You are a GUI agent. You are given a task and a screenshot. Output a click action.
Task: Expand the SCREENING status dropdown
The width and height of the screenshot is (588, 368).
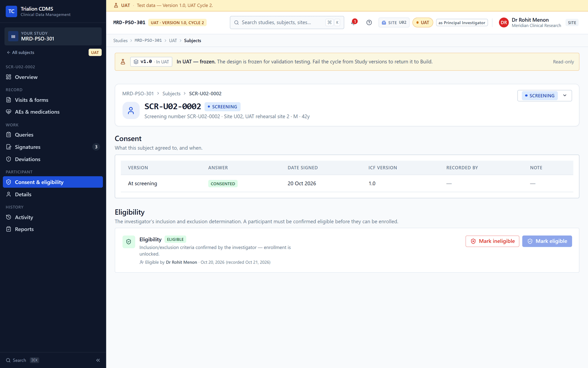pyautogui.click(x=545, y=96)
